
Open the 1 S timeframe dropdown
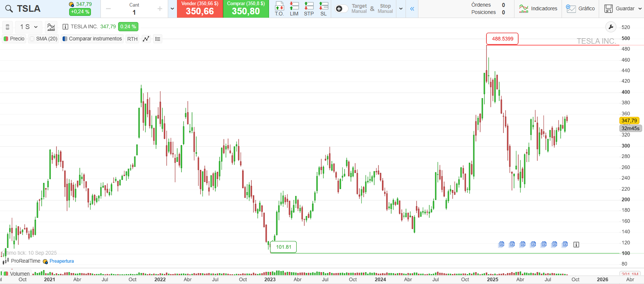(x=29, y=27)
